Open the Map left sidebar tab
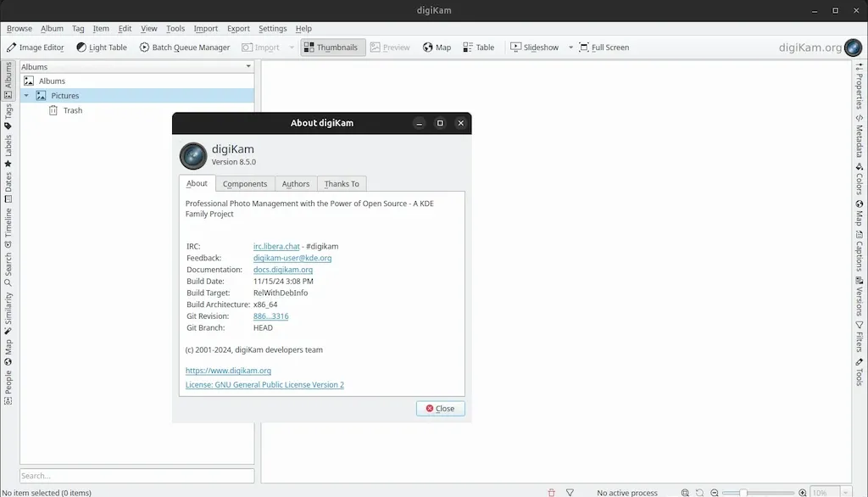 (x=8, y=352)
